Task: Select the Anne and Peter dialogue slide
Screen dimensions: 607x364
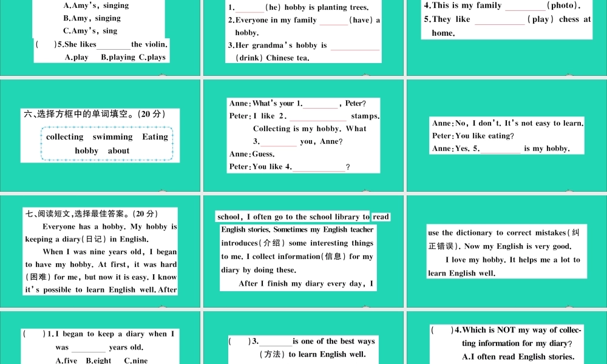Action: (x=303, y=135)
